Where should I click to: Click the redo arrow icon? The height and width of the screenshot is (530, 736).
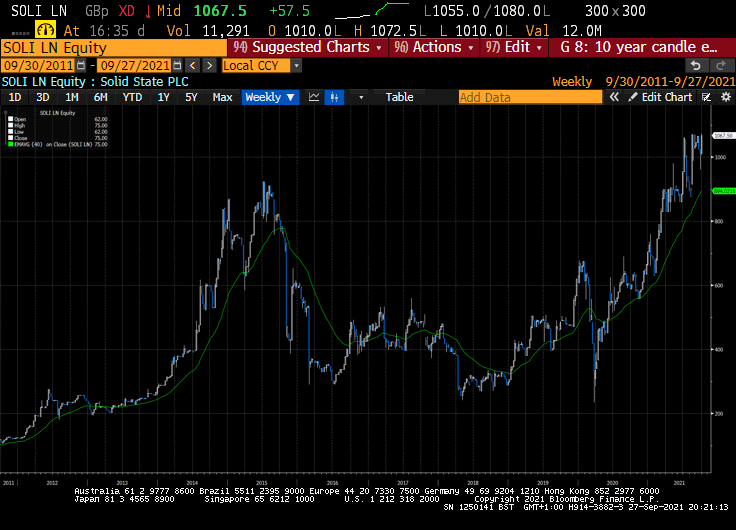tap(721, 66)
